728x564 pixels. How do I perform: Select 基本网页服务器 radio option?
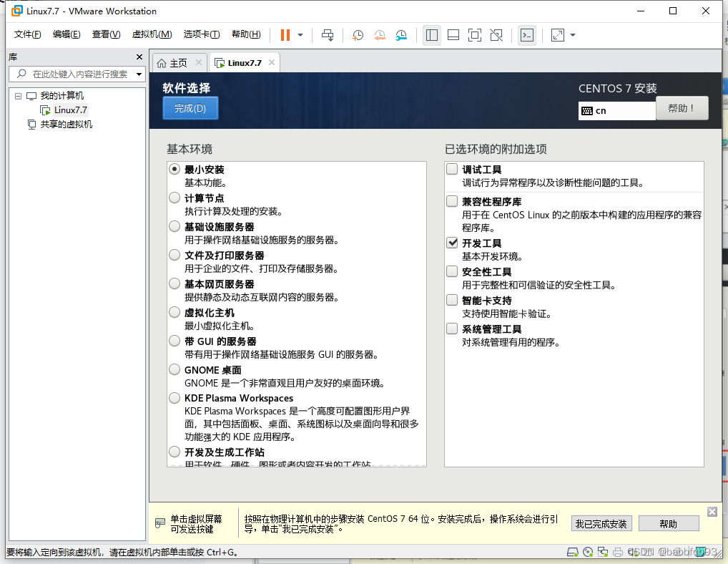click(x=174, y=284)
